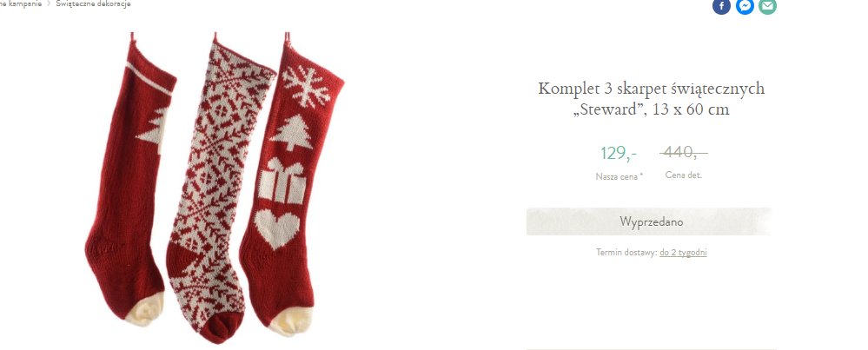The height and width of the screenshot is (350, 868).
Task: Click the white heart on right stocking
Action: 277,228
